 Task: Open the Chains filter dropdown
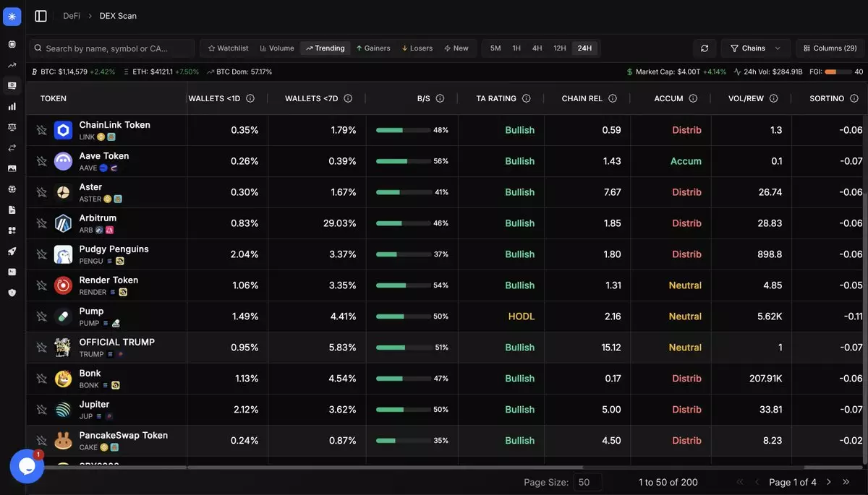(x=755, y=48)
